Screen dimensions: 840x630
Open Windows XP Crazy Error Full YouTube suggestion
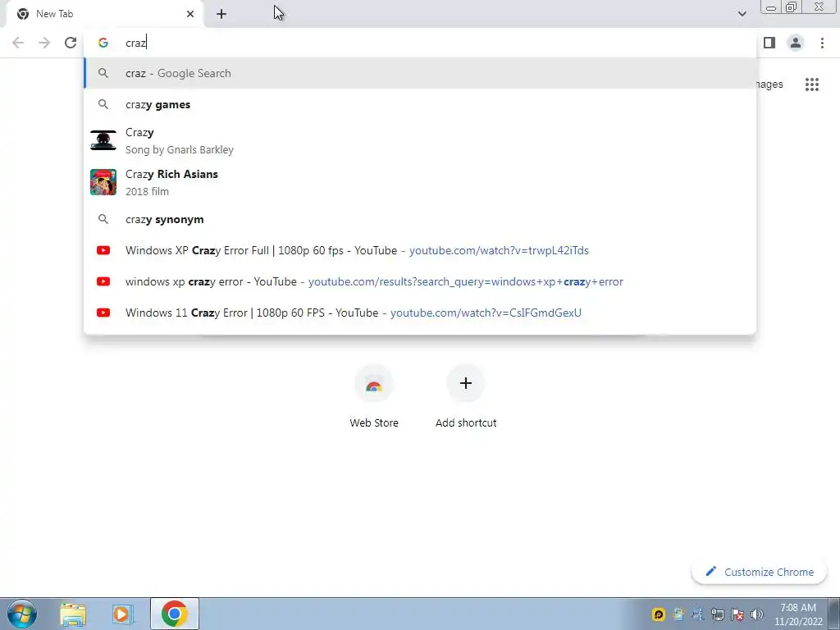[x=420, y=250]
